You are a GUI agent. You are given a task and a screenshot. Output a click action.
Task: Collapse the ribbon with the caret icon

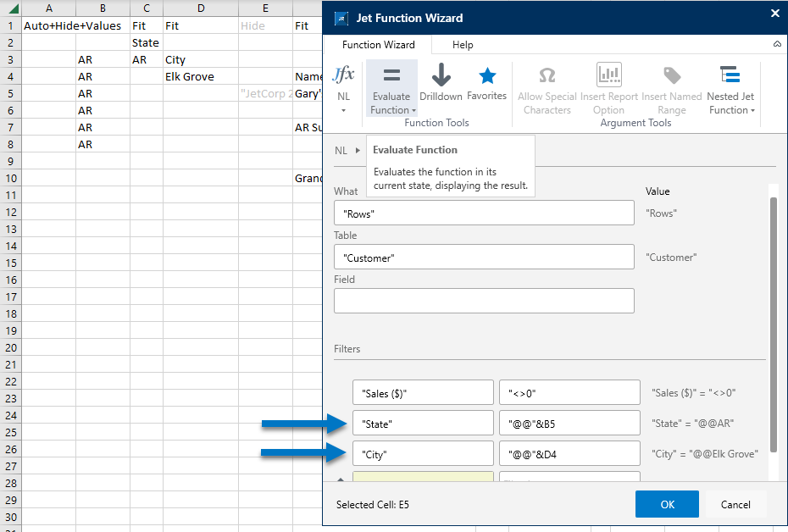click(777, 44)
